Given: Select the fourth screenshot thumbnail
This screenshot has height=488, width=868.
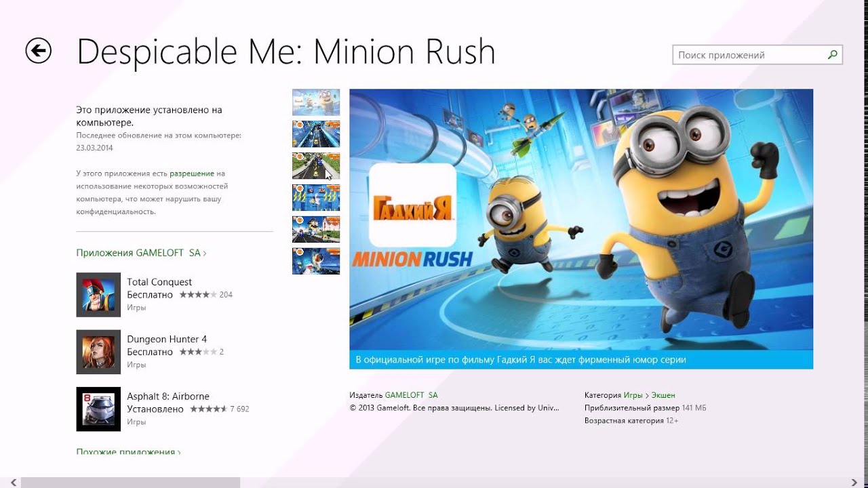Looking at the screenshot, I should point(316,197).
